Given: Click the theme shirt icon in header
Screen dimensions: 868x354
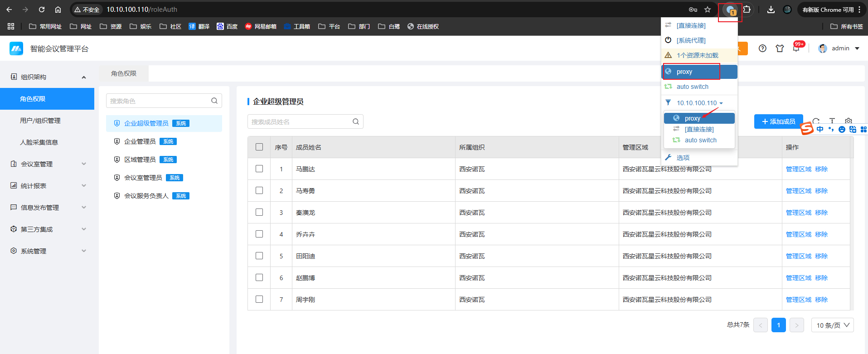Looking at the screenshot, I should pyautogui.click(x=780, y=48).
